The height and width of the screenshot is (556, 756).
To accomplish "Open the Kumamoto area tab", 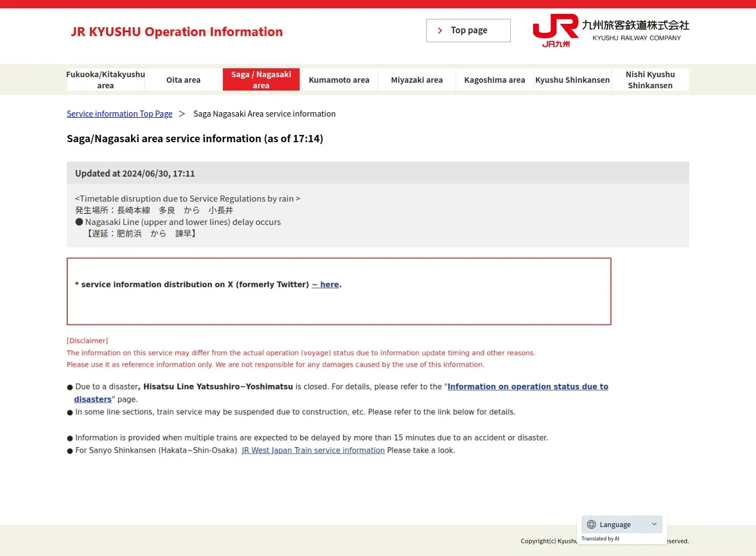I will 339,79.
